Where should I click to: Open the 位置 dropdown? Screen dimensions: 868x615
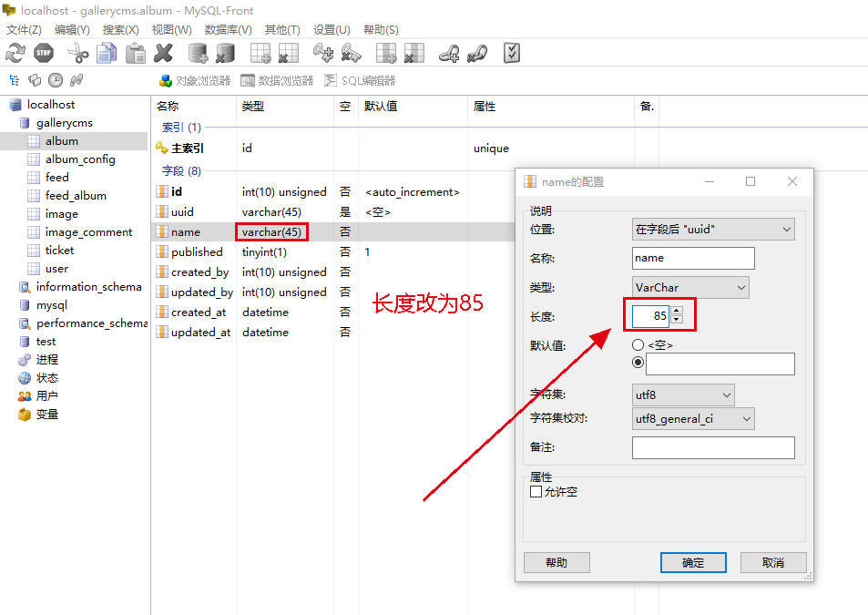(712, 230)
